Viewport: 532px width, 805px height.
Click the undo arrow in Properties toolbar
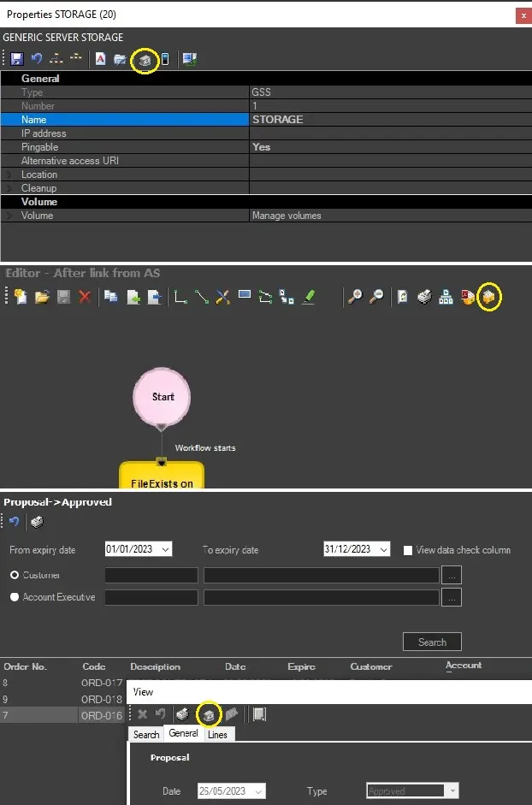(36, 59)
